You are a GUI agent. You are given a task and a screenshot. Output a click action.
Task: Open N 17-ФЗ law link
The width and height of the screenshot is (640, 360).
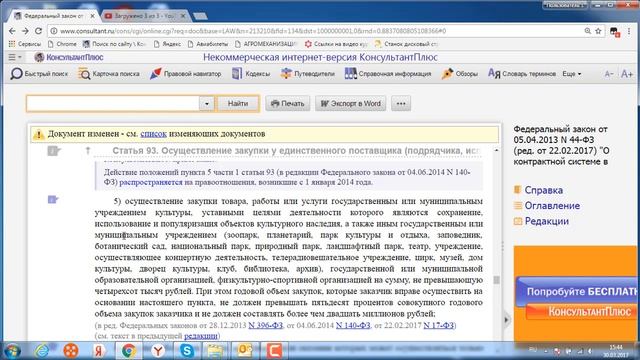coord(439,325)
